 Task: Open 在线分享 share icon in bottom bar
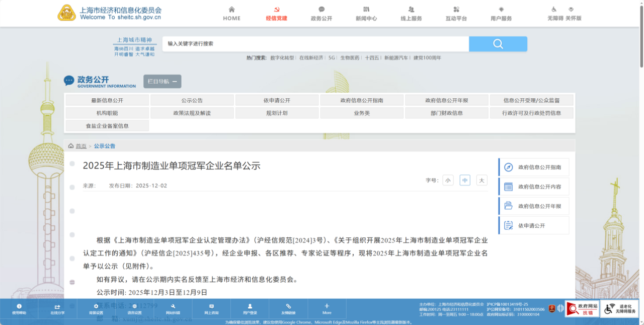[57, 308]
